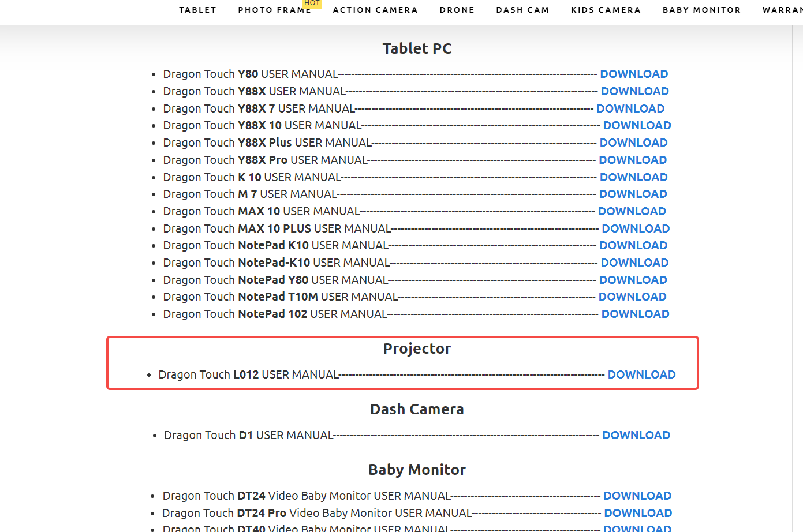Download the NotePad-K10 hyphenated user manual
Viewport: 803px width, 532px height.
635,263
